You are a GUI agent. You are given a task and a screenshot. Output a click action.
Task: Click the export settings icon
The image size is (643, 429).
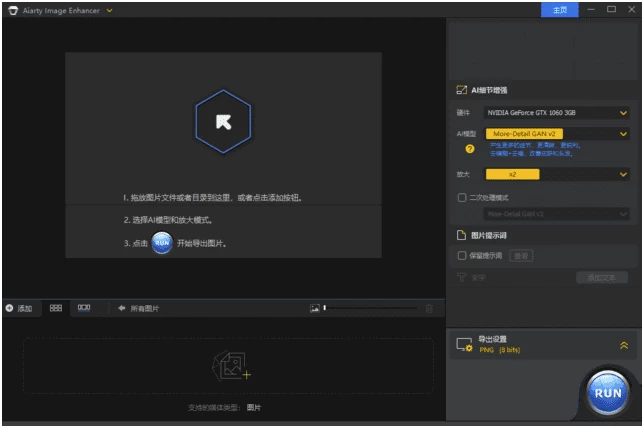[x=463, y=345]
